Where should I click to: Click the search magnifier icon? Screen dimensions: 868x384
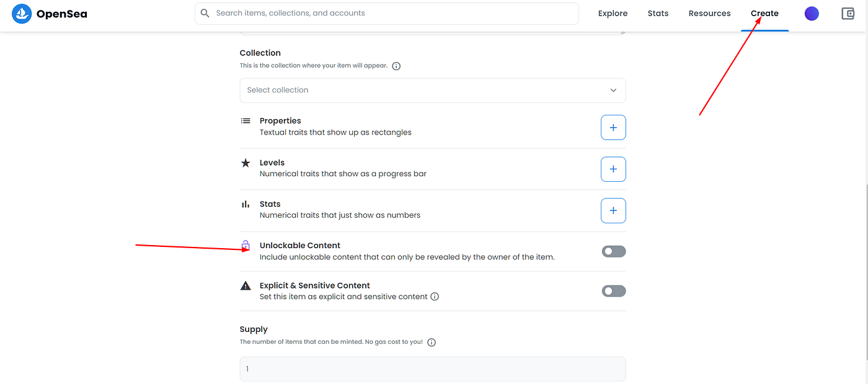point(205,13)
